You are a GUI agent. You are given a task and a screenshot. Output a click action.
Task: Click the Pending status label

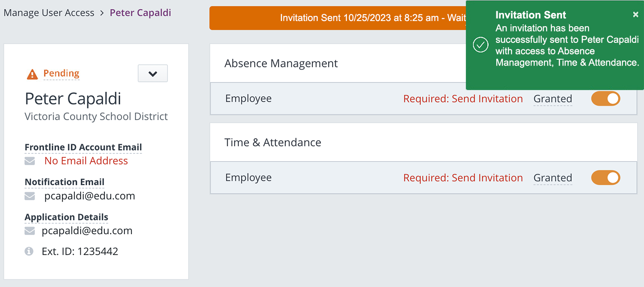pyautogui.click(x=61, y=73)
